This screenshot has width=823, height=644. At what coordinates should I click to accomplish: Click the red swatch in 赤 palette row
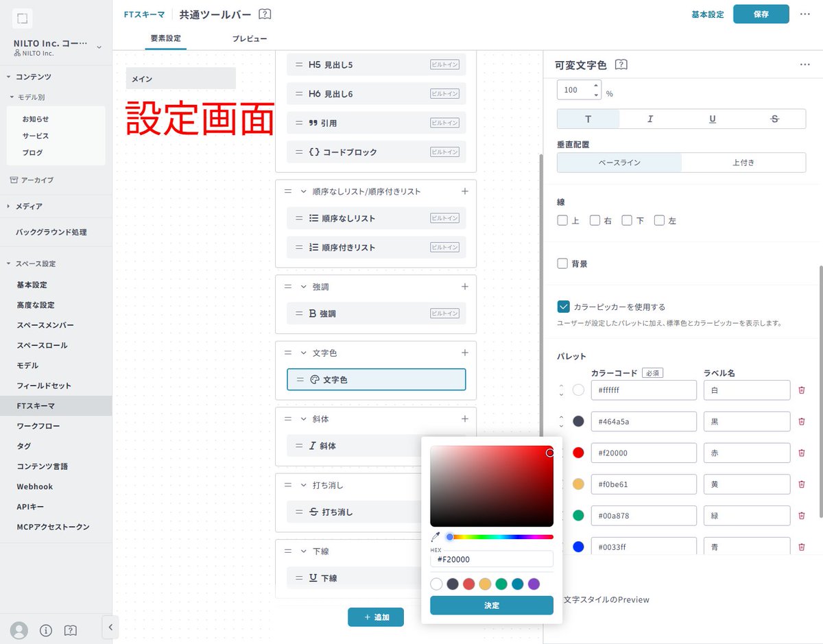tap(578, 453)
